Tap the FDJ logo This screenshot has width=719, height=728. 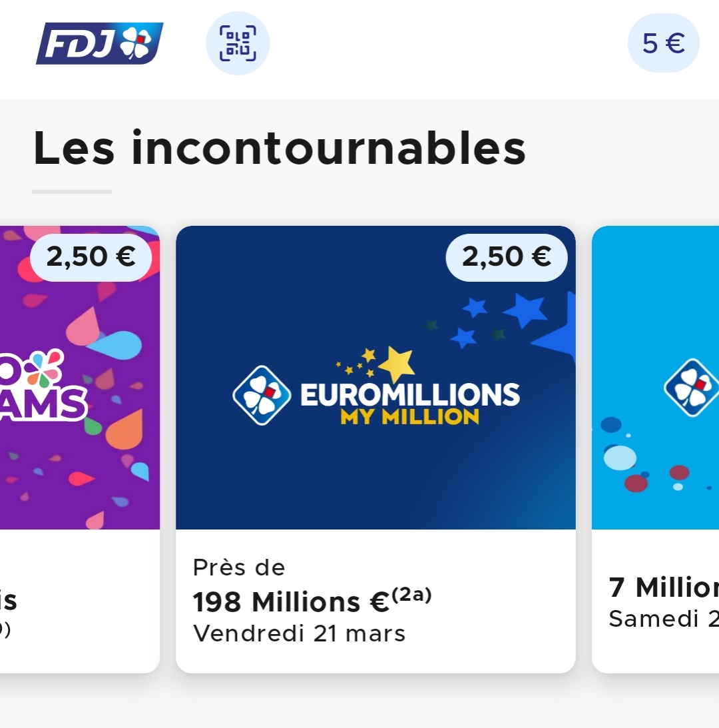click(x=99, y=43)
